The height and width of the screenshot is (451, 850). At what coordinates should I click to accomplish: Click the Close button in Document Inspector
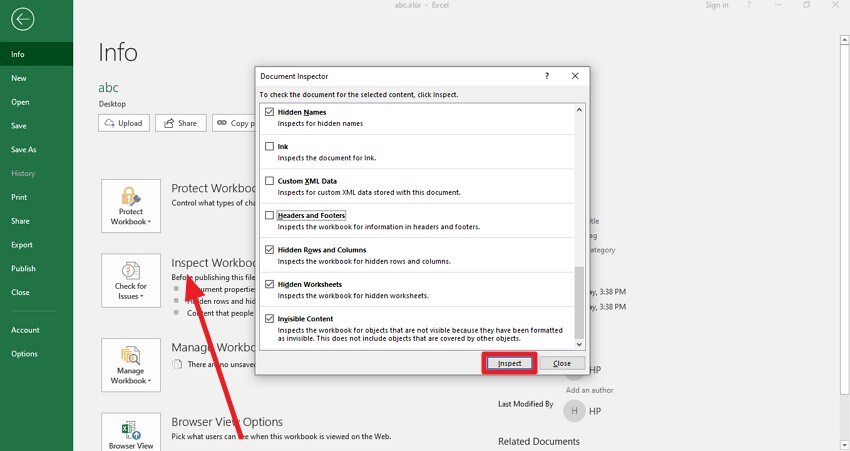click(562, 363)
